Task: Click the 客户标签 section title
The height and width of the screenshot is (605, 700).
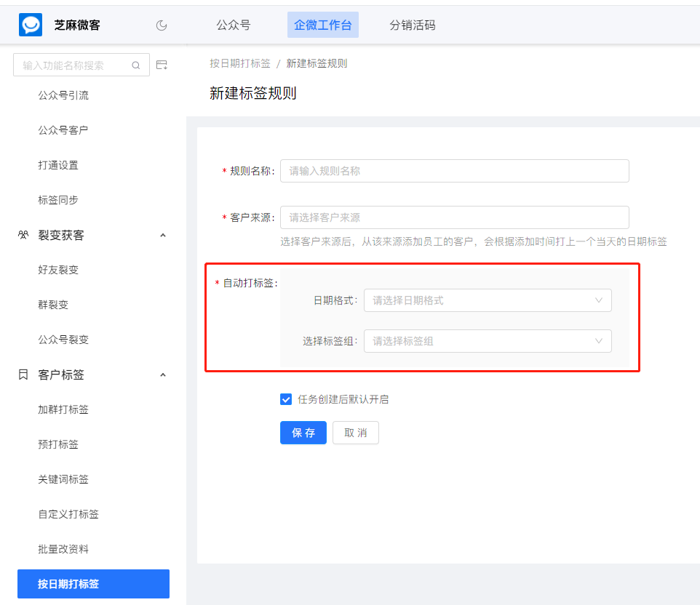Action: 61,374
